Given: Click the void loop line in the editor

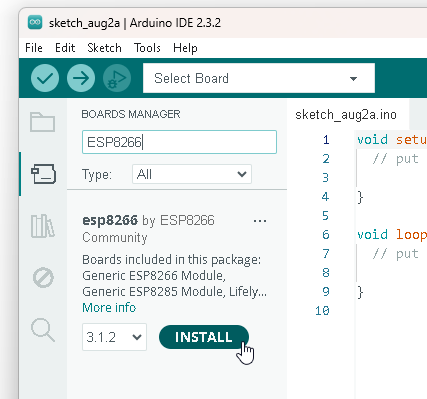Looking at the screenshot, I should [392, 234].
